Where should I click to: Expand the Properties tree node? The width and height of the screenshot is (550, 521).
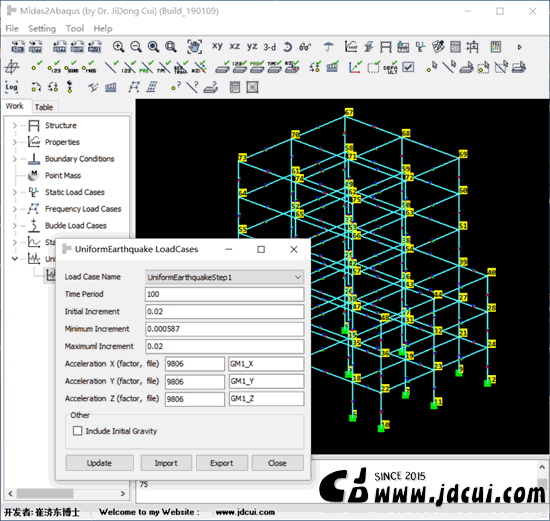pos(15,142)
